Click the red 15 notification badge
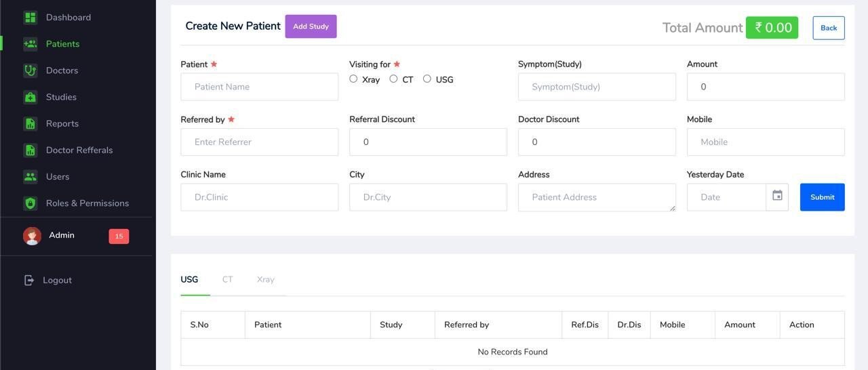The width and height of the screenshot is (868, 370). coord(119,236)
